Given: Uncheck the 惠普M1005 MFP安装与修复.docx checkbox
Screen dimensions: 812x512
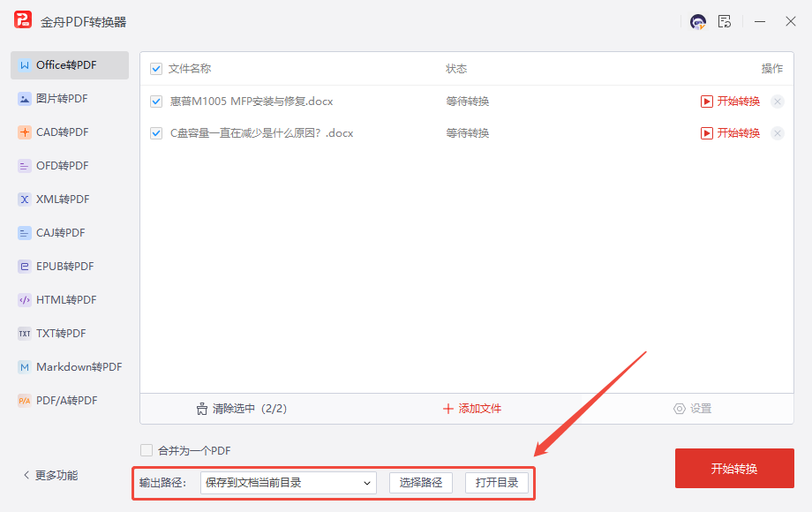Looking at the screenshot, I should pos(156,102).
